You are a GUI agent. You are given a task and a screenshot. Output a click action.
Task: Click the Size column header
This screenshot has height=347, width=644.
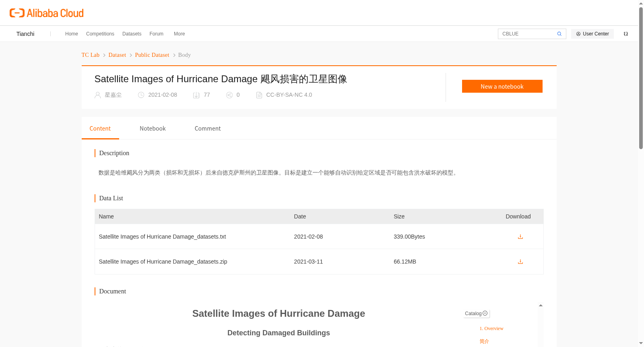pos(399,216)
